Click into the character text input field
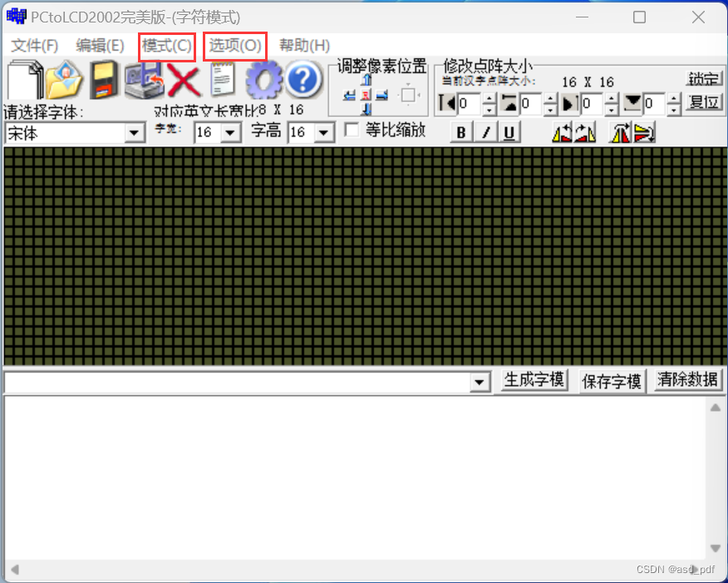Image resolution: width=728 pixels, height=583 pixels. [237, 383]
